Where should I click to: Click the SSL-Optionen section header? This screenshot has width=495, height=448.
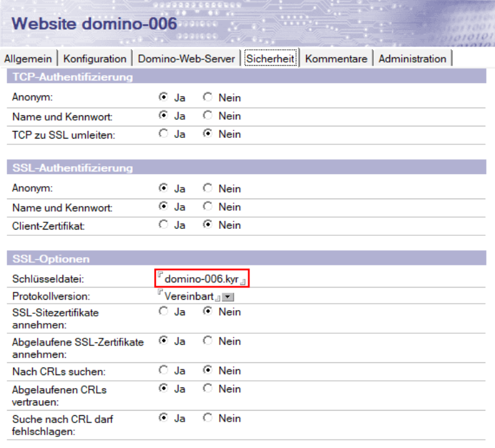[246, 258]
